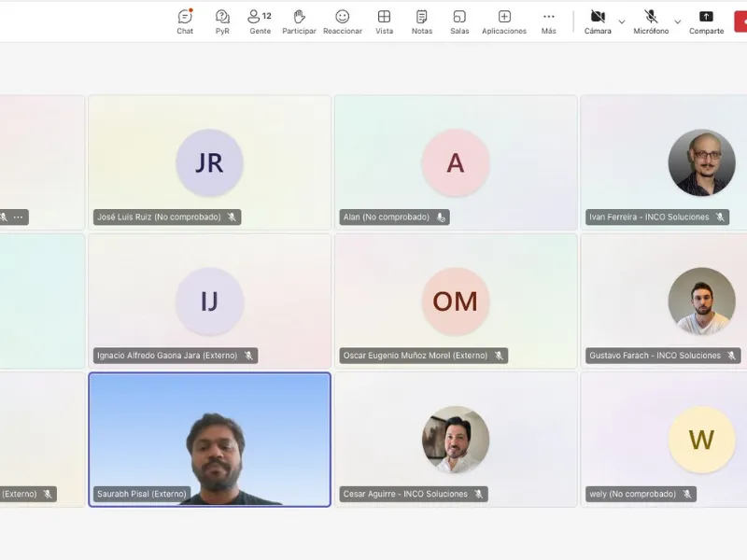The width and height of the screenshot is (747, 560).
Task: Click the three-dot options on left tile
Action: pos(18,217)
